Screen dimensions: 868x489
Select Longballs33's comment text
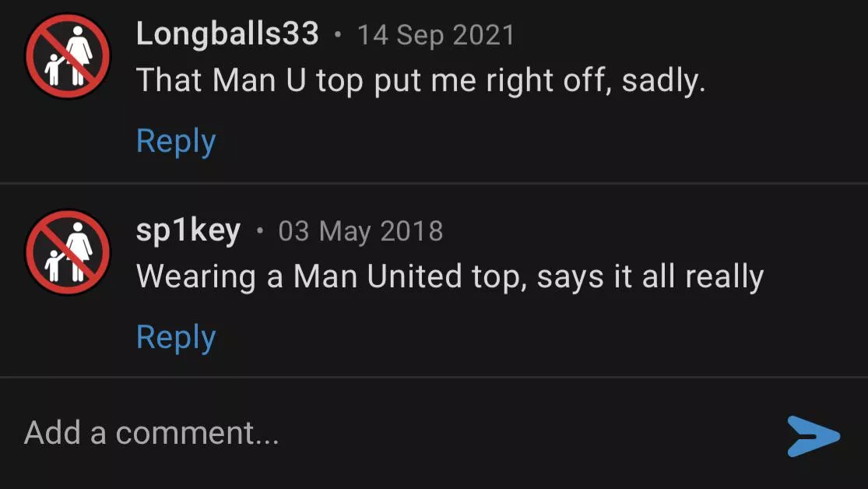pyautogui.click(x=420, y=80)
